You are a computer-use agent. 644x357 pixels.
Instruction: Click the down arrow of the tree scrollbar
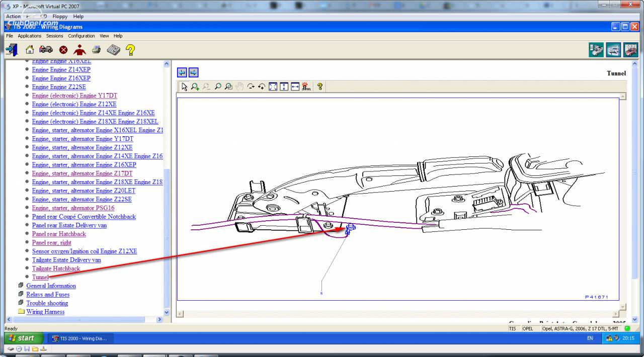pos(167,312)
